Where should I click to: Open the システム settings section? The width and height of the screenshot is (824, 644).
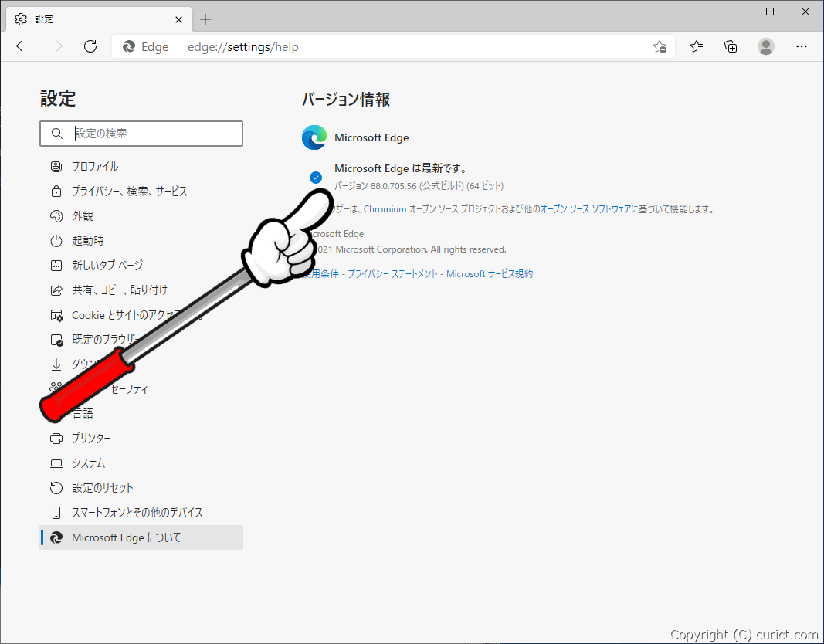coord(141,463)
